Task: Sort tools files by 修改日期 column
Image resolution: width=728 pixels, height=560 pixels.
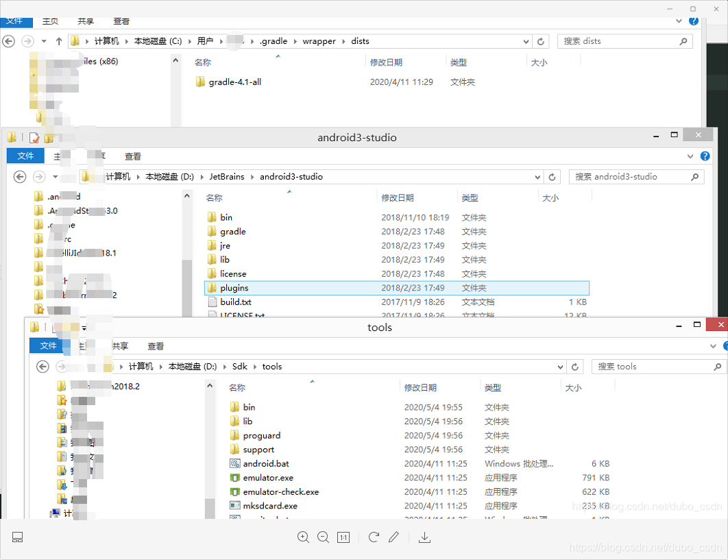Action: [x=420, y=388]
